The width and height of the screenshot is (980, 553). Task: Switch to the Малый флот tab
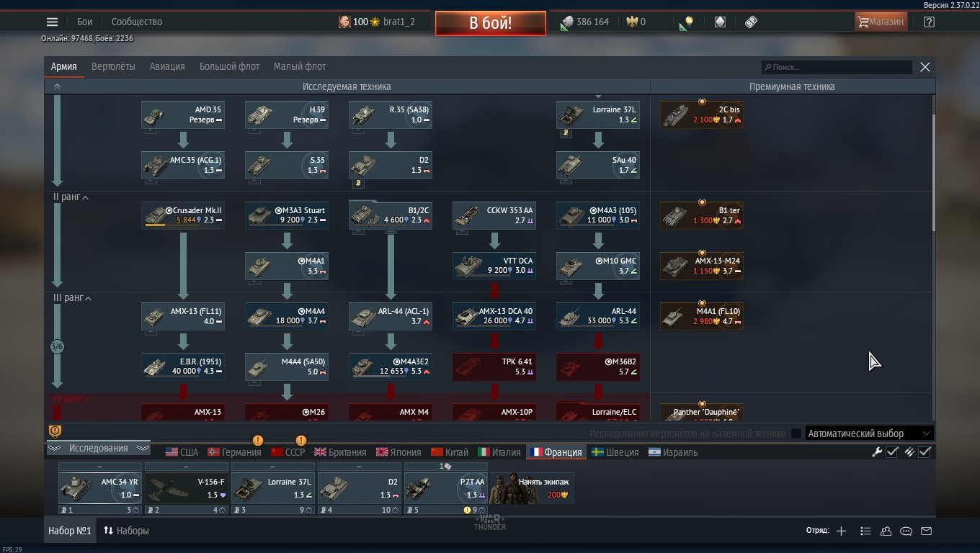tap(300, 66)
